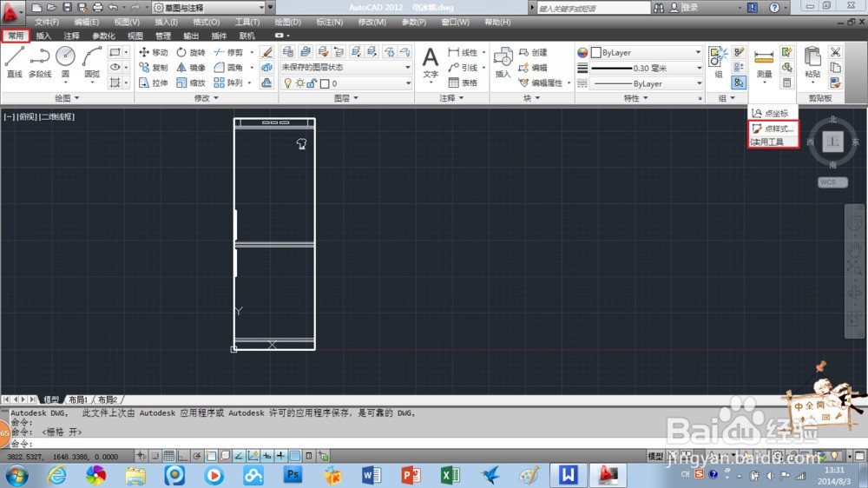Choose the Move (移动) command

click(154, 52)
